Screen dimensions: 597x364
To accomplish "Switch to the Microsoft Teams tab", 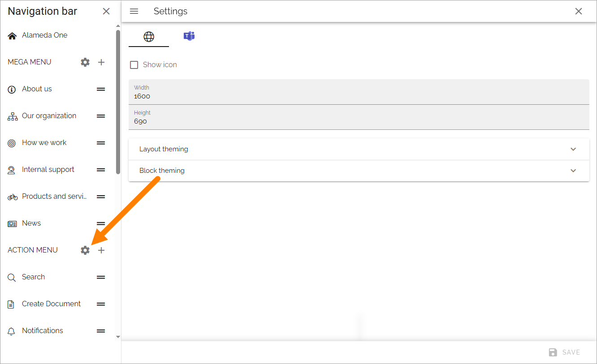I will click(x=189, y=36).
